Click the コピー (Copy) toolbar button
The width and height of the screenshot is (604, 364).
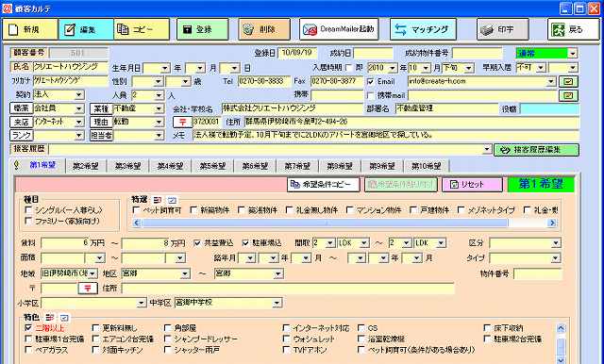click(142, 29)
